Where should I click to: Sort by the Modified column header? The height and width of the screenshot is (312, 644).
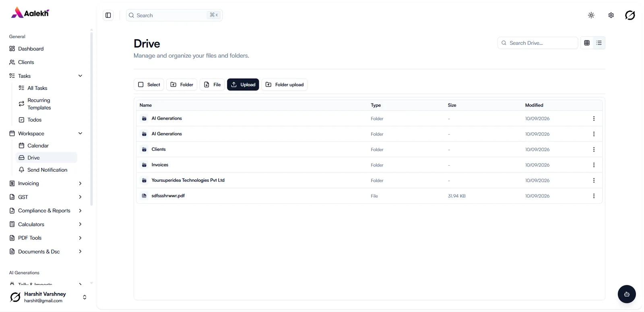[x=534, y=105]
